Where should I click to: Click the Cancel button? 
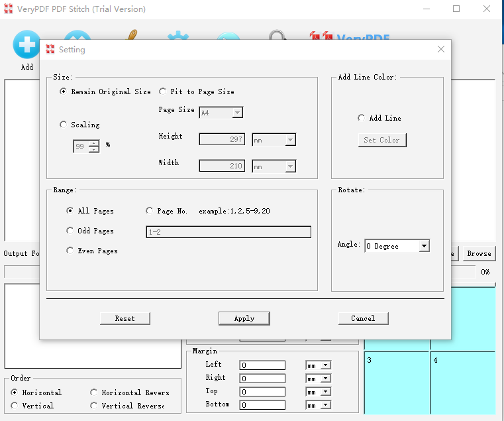pyautogui.click(x=363, y=318)
